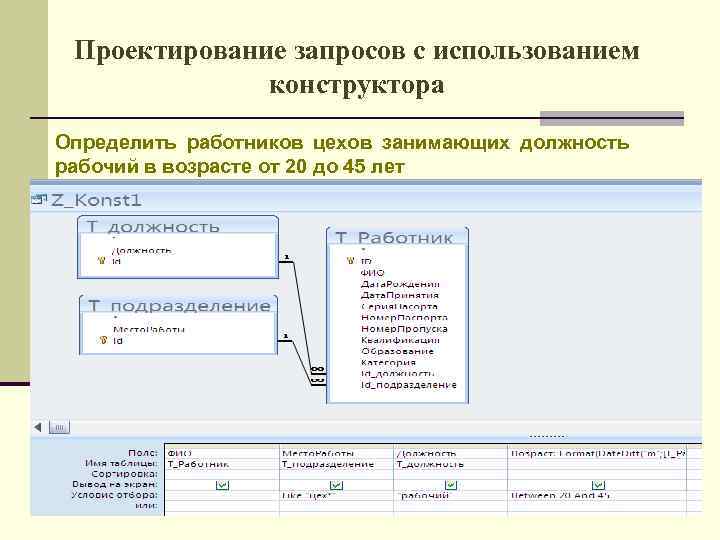Image resolution: width=720 pixels, height=540 pixels.
Task: Click the key icon beside Id in T_должность
Action: point(102,261)
